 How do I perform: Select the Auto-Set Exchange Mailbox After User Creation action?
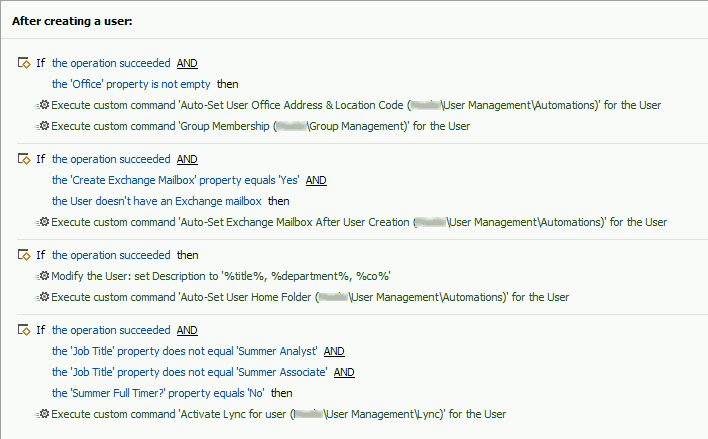359,222
